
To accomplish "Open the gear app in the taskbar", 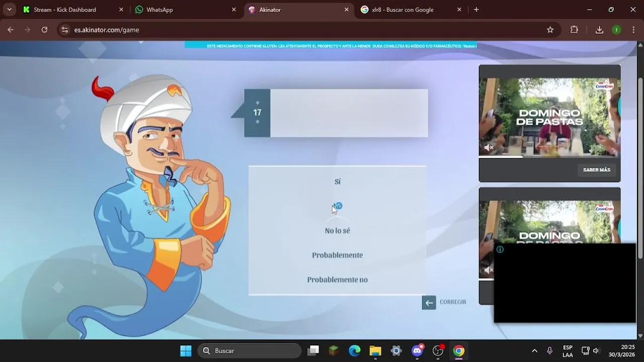I will point(396,350).
